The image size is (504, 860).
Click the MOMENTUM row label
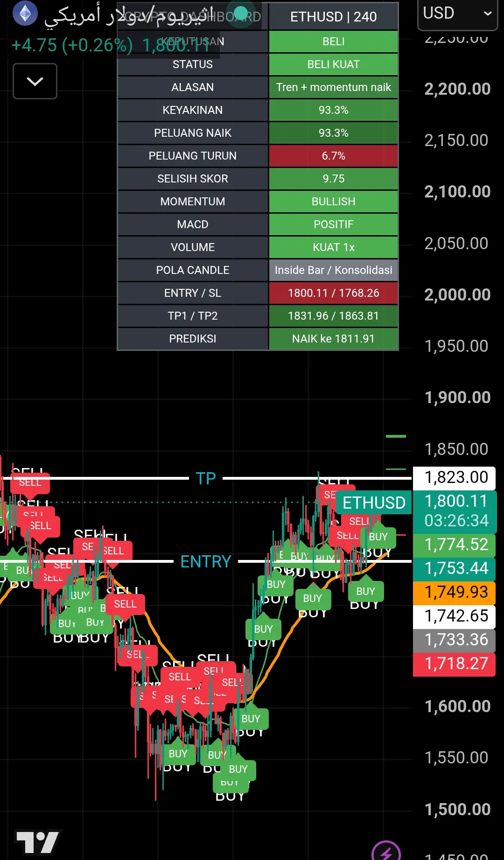coord(193,202)
